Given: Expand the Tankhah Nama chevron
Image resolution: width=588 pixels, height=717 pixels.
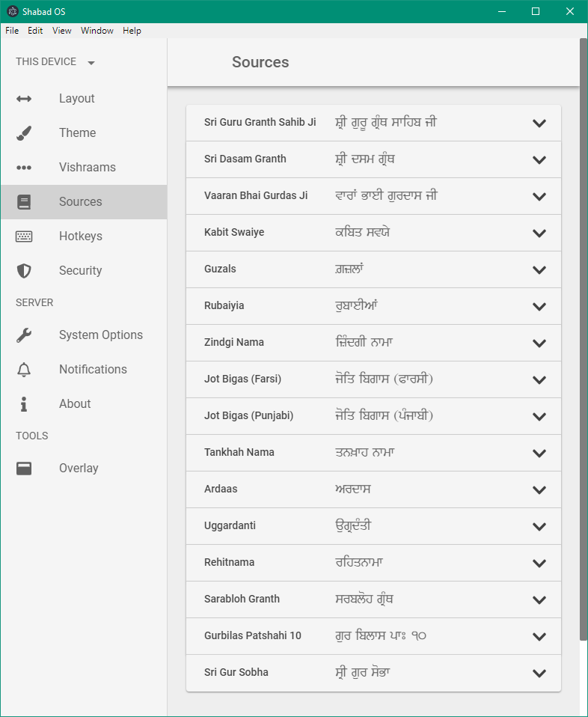Looking at the screenshot, I should coord(539,453).
